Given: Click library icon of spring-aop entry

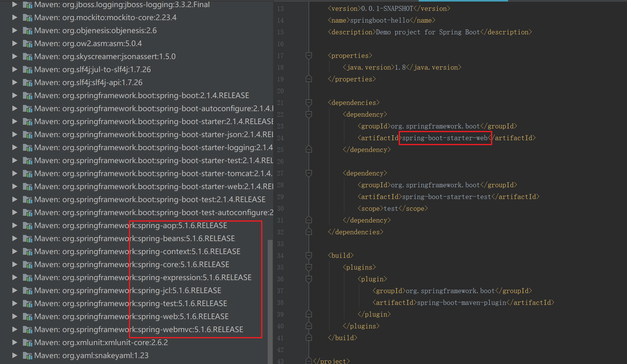Looking at the screenshot, I should click(28, 226).
